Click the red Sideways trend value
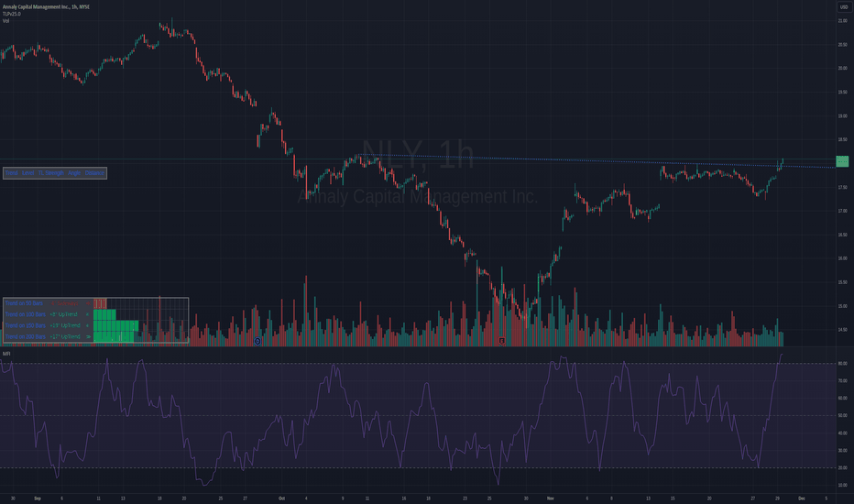854x504 pixels. click(65, 303)
